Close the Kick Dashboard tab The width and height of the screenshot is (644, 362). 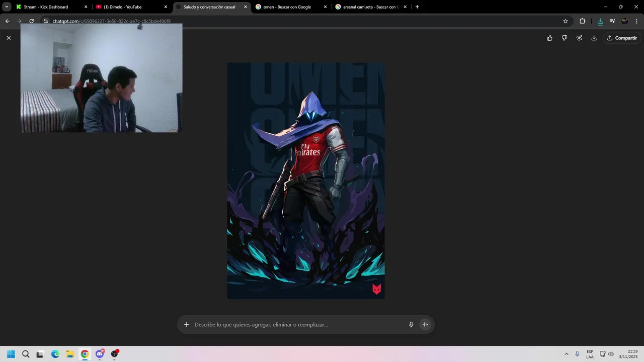pyautogui.click(x=86, y=7)
